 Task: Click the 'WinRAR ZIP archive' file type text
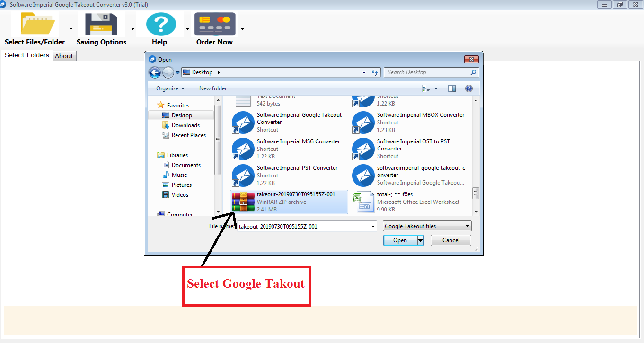(282, 202)
